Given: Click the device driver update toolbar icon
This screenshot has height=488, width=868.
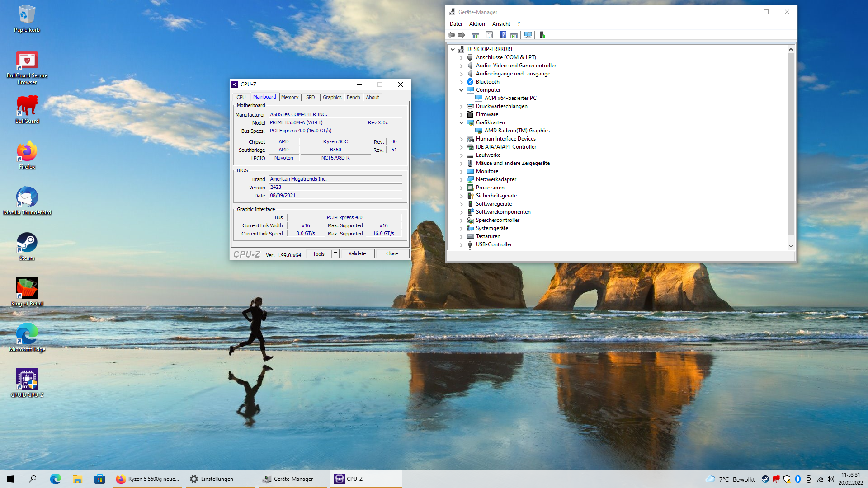Looking at the screenshot, I should [542, 35].
